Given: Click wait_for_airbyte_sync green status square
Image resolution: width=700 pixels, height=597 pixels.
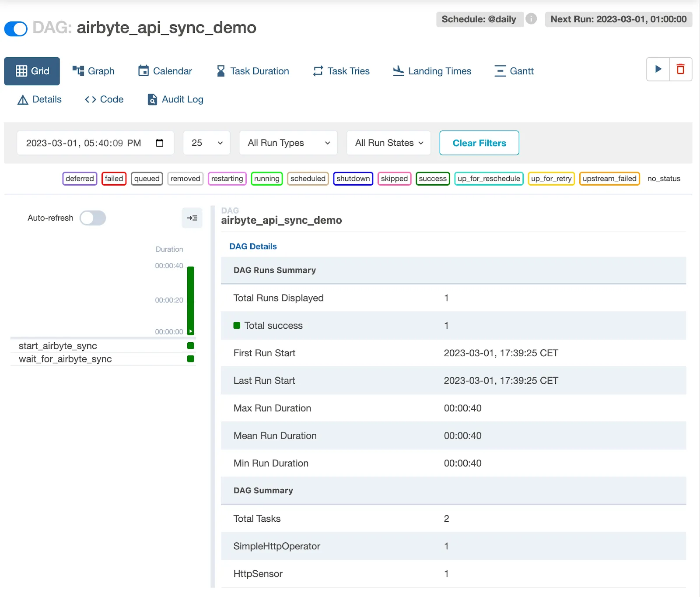Looking at the screenshot, I should [191, 359].
